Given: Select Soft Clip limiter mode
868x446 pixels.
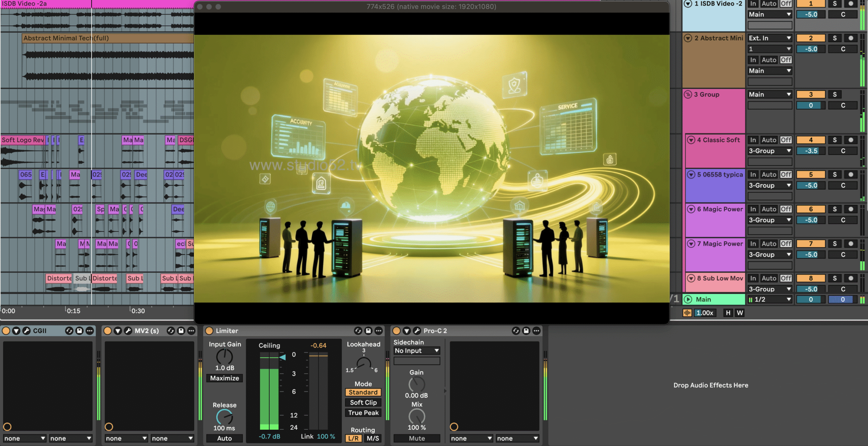Looking at the screenshot, I should tap(363, 403).
